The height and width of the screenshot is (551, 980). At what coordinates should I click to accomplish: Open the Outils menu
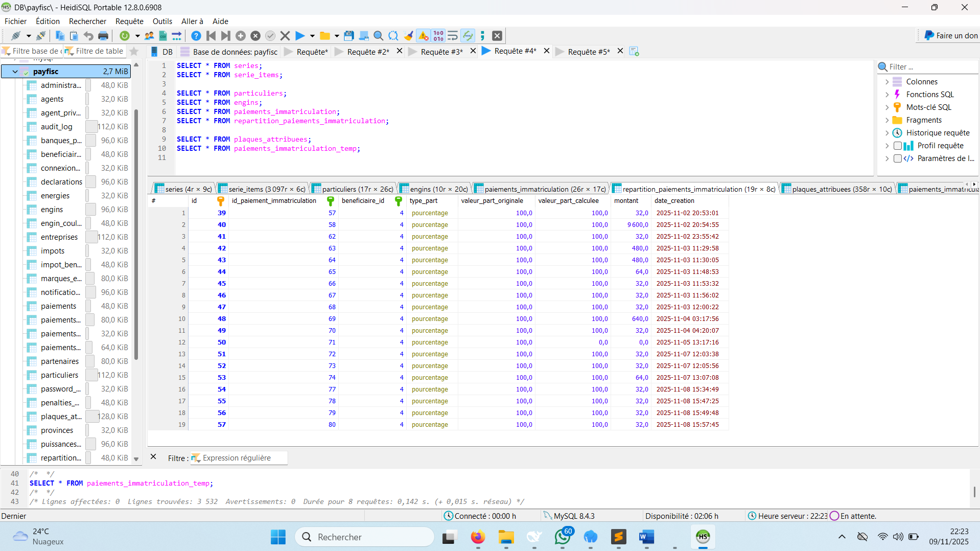point(162,21)
